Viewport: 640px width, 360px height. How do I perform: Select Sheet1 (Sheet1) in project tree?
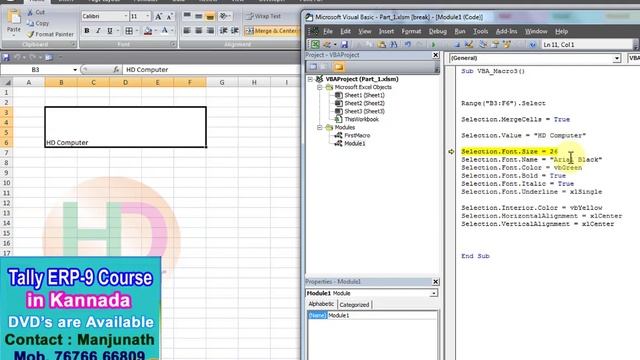click(364, 95)
